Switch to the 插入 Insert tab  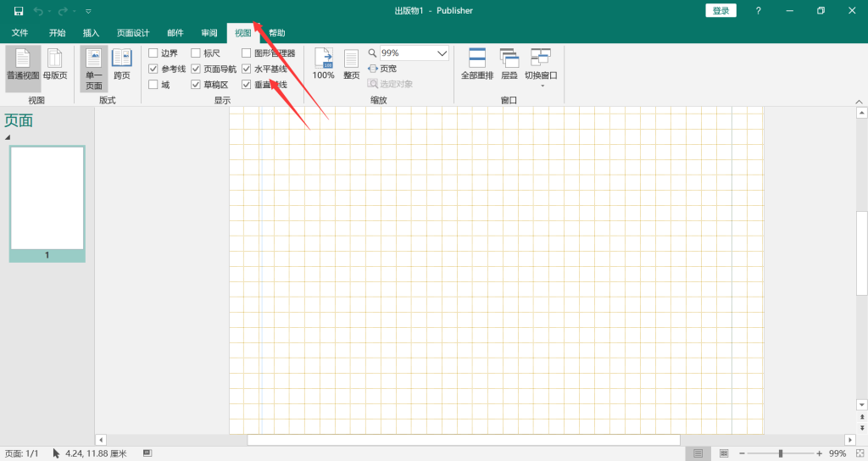point(91,33)
